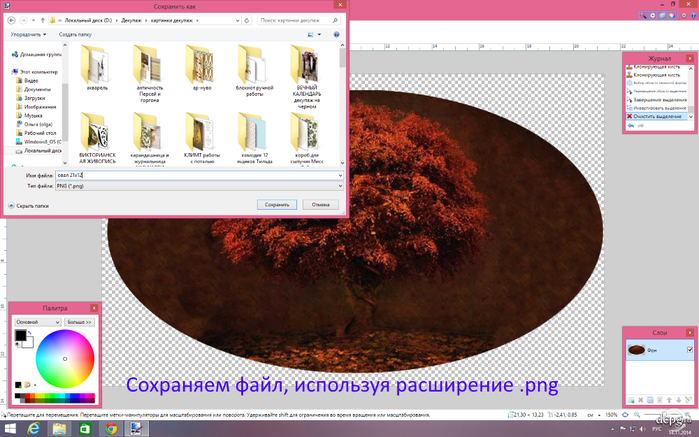Click the search field in Save dialog

[299, 20]
